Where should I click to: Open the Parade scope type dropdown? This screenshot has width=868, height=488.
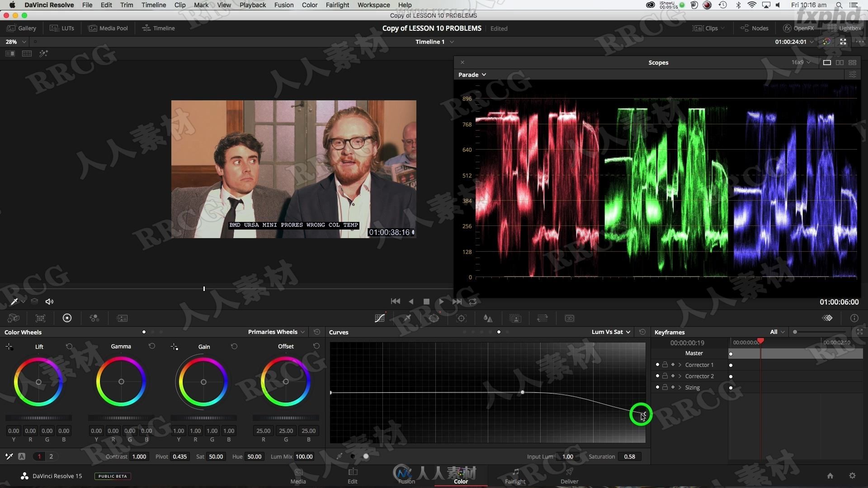472,75
